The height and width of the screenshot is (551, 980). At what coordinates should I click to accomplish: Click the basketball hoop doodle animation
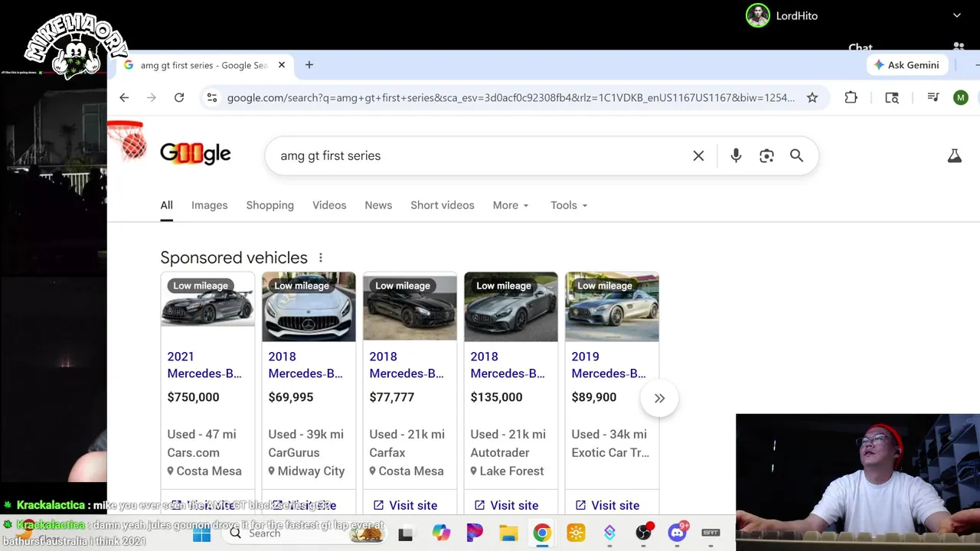click(127, 141)
